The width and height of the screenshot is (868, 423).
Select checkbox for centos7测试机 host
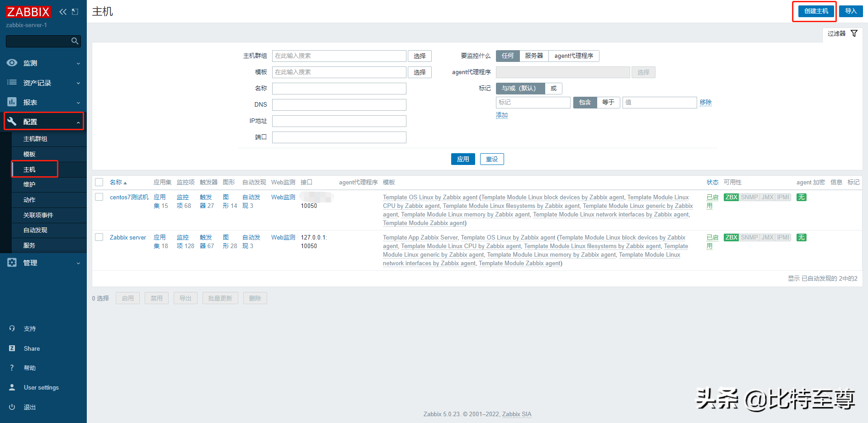(x=99, y=197)
